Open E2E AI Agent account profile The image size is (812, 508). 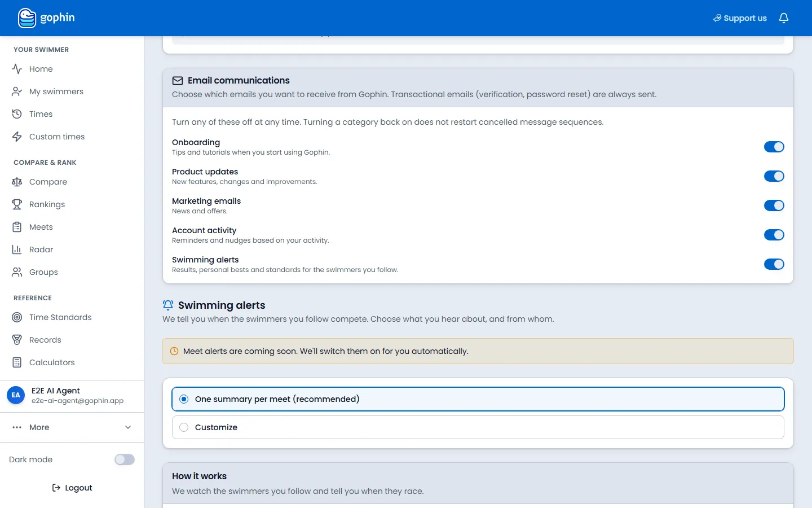click(72, 396)
